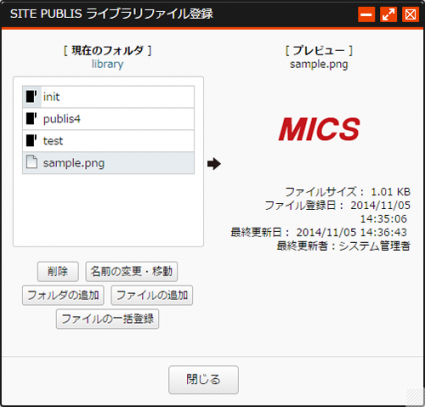Click the file size value 1.01 KB
This screenshot has width=425, height=407.
391,192
